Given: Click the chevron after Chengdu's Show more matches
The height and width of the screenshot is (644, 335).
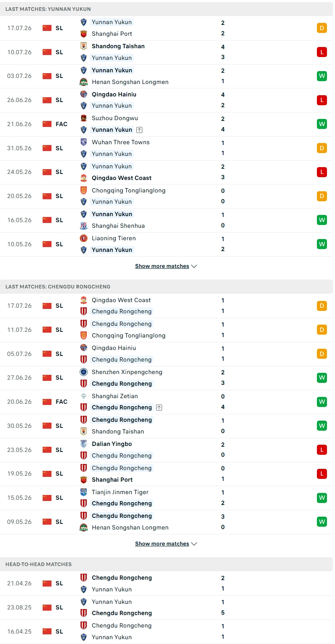Looking at the screenshot, I should (x=194, y=544).
